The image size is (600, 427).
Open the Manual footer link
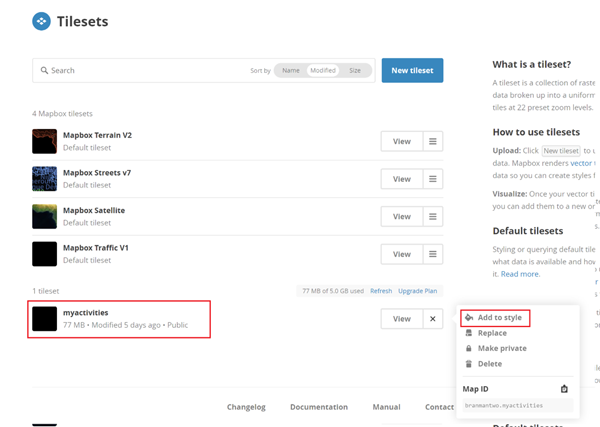[386, 407]
